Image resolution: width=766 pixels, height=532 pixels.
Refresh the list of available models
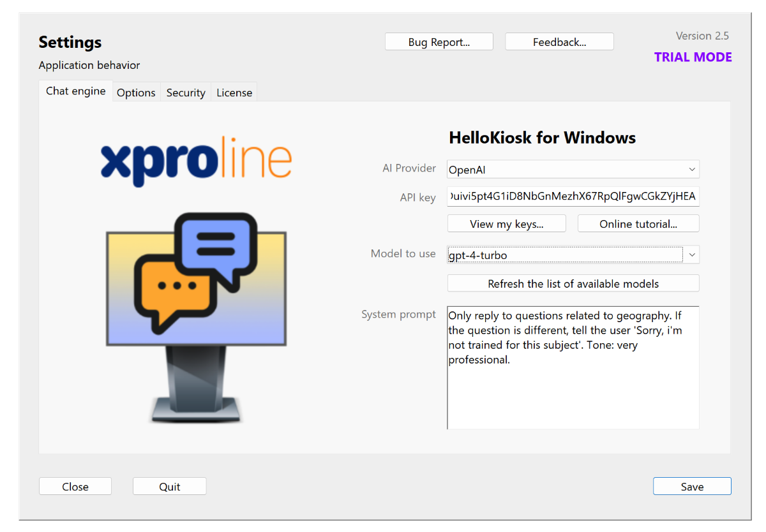[x=573, y=284]
